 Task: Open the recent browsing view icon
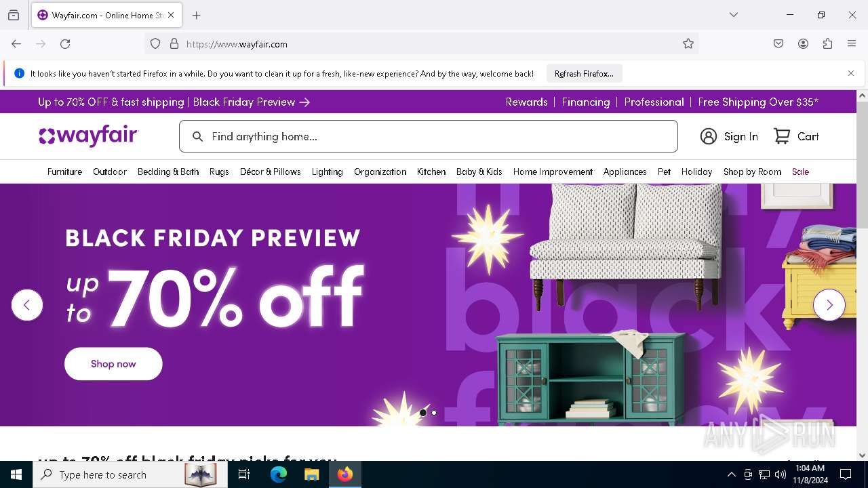point(14,15)
